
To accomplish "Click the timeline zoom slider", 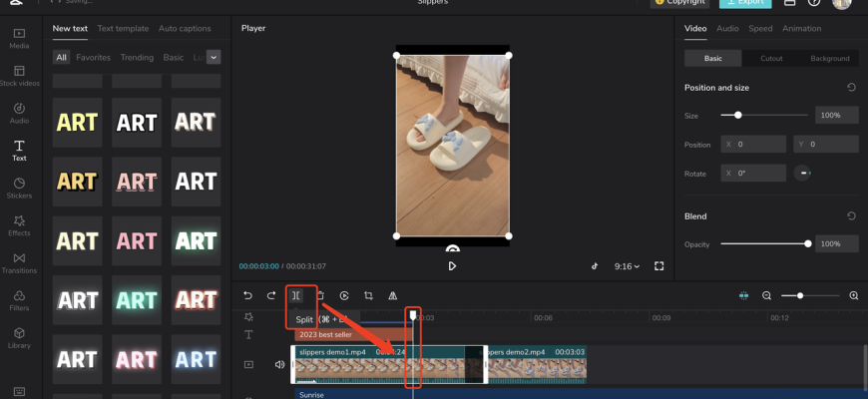I will [810, 296].
